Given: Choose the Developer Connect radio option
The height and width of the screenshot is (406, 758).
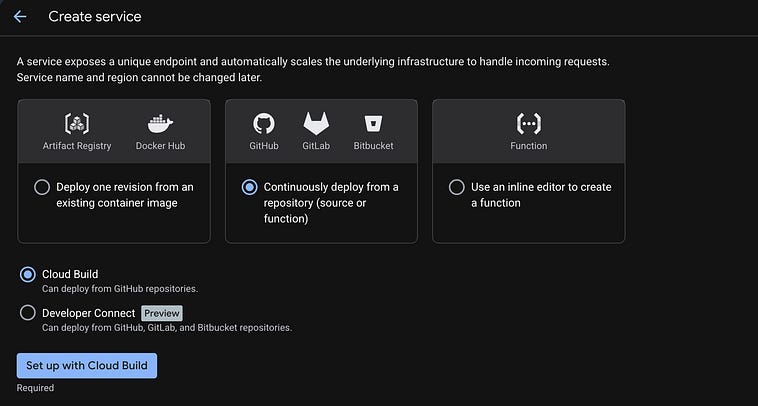Looking at the screenshot, I should tap(28, 313).
